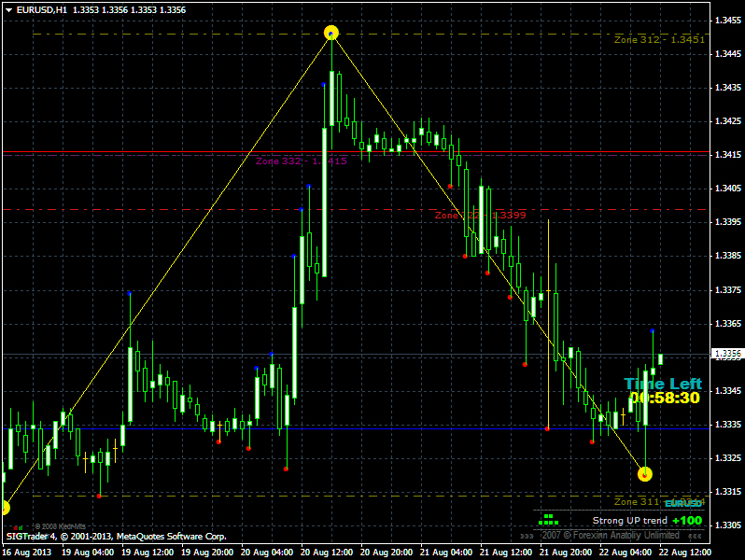Select the blue dot above the latest candles
Viewport: 745px width, 560px height.
pyautogui.click(x=653, y=331)
